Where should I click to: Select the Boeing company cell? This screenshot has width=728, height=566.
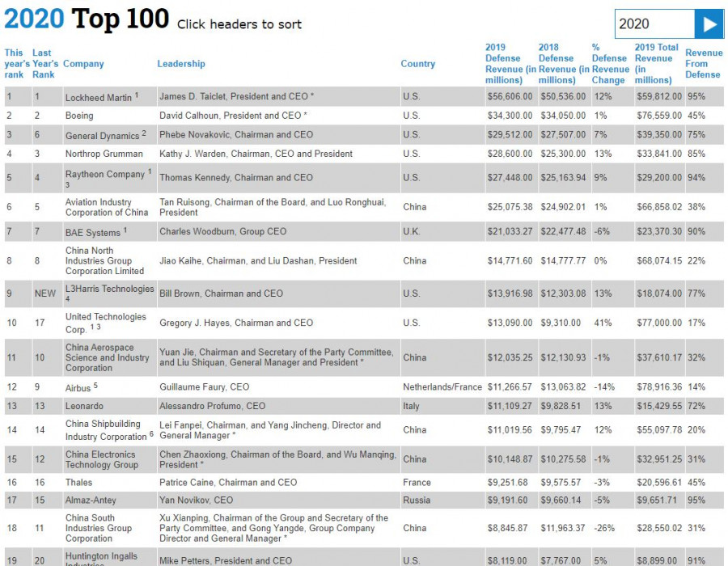[110, 116]
